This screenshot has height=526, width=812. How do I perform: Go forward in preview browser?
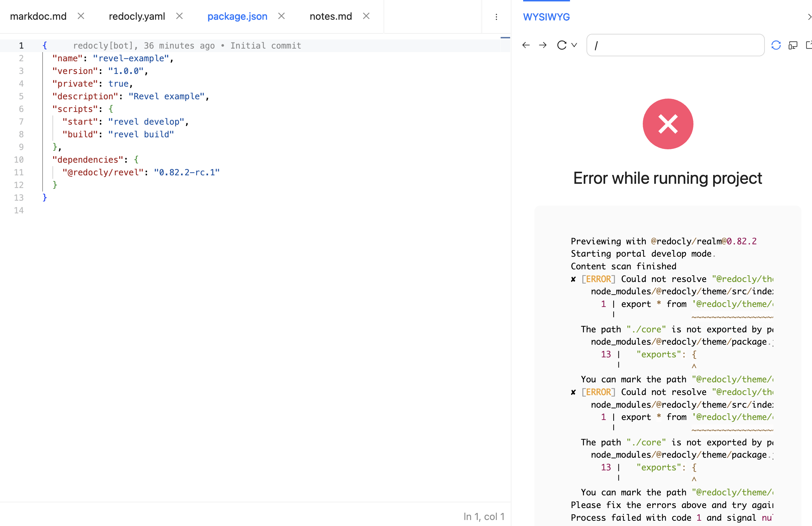pos(543,45)
